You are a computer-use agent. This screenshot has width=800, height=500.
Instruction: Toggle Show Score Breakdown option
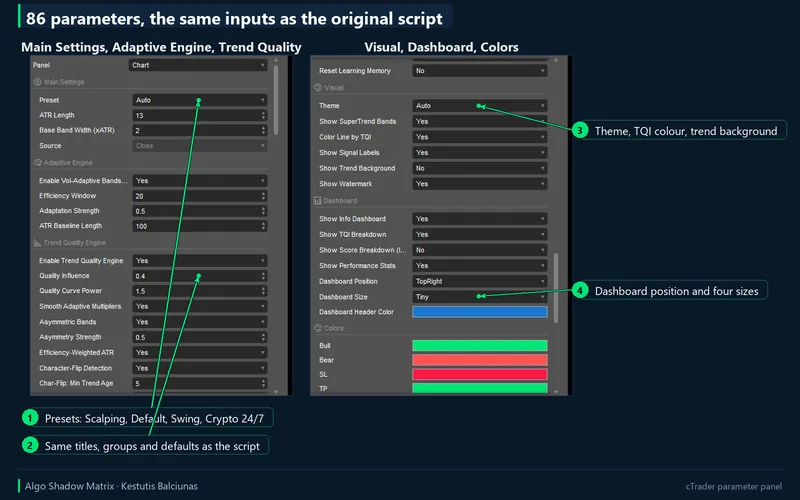click(480, 250)
